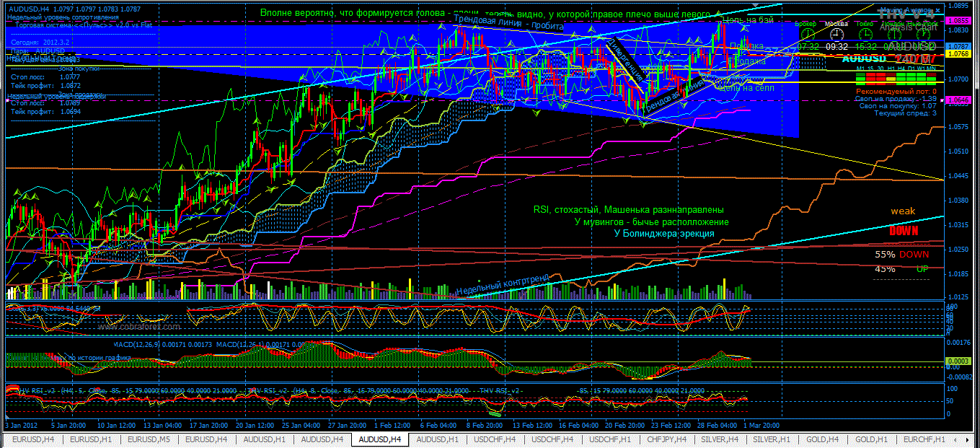Click the Москва clock icon
Image resolution: width=980 pixels, height=448 pixels.
[836, 34]
